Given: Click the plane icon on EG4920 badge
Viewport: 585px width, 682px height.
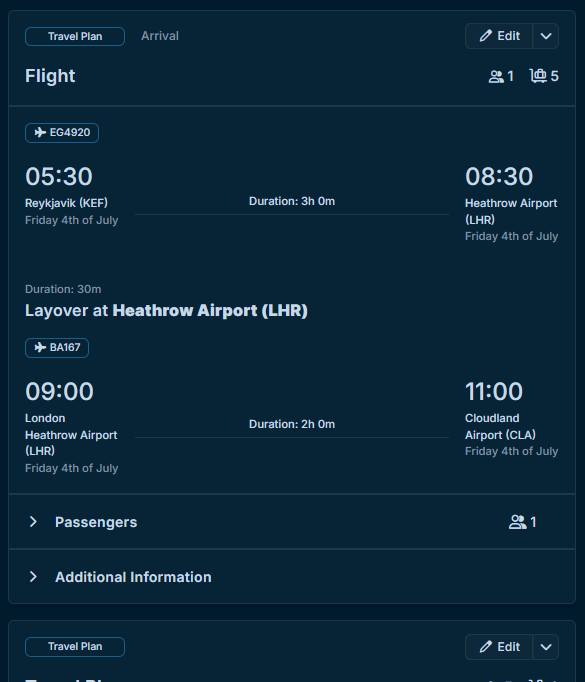Looking at the screenshot, I should [x=40, y=132].
